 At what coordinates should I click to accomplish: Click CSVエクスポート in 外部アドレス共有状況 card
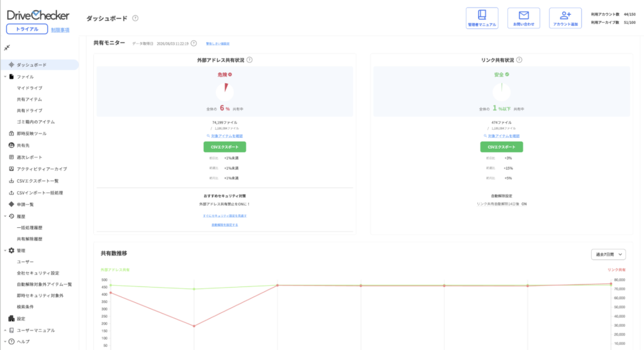pos(225,147)
